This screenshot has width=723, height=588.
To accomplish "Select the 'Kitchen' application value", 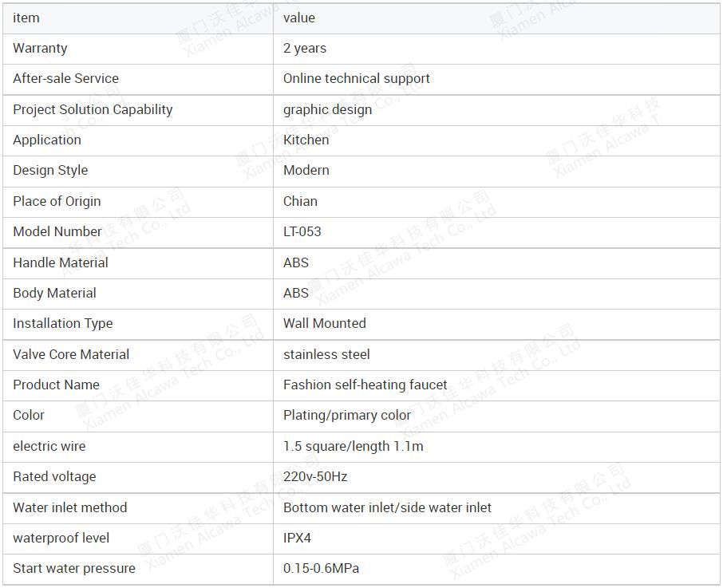I will (x=306, y=140).
